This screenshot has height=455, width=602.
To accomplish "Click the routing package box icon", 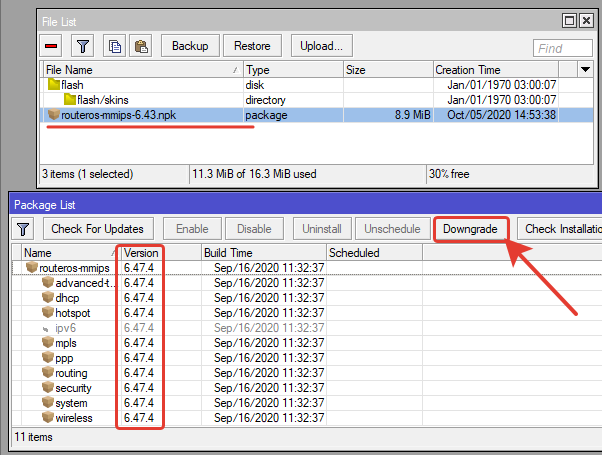I will (x=48, y=372).
